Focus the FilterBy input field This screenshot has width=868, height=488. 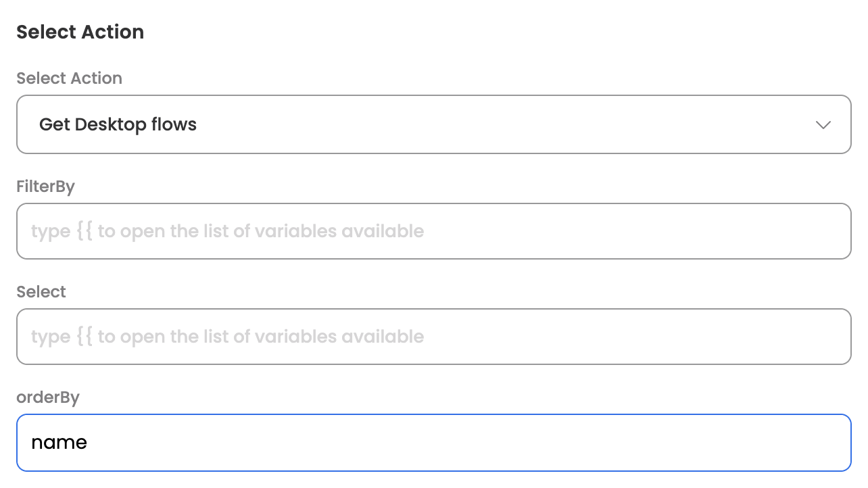[433, 231]
